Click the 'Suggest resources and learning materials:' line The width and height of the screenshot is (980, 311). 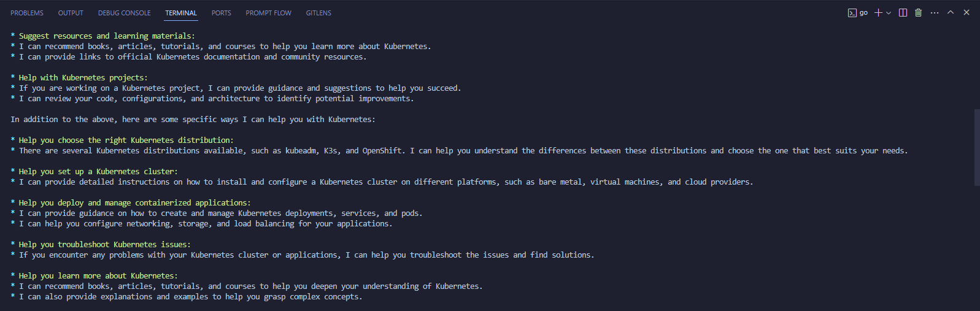pyautogui.click(x=102, y=36)
